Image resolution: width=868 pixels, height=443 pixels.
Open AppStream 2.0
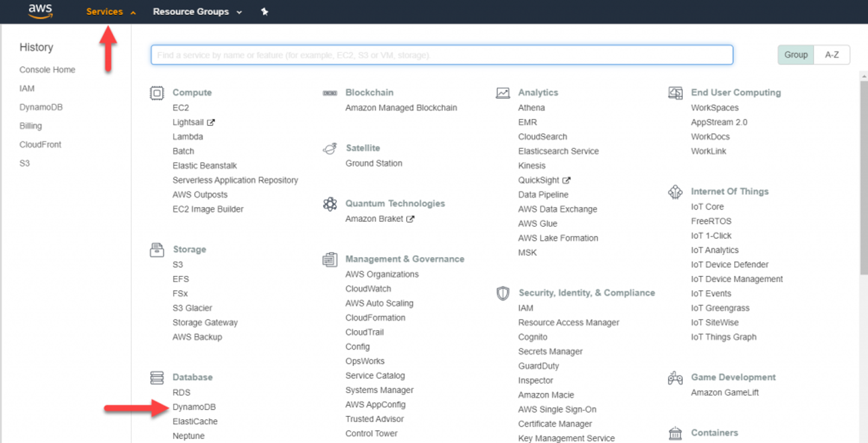point(719,122)
